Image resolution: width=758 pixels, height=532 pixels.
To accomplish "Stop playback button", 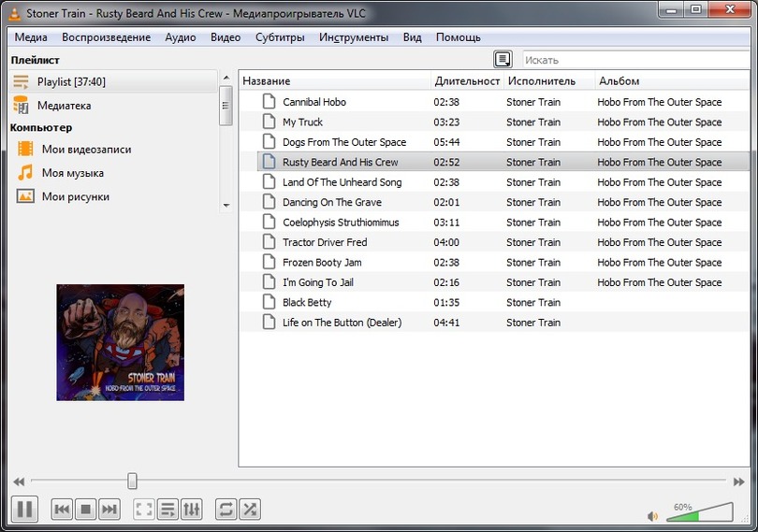I will pyautogui.click(x=85, y=509).
